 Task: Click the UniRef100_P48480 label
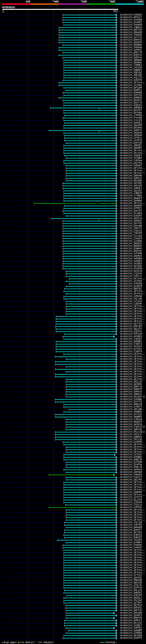(131, 547)
